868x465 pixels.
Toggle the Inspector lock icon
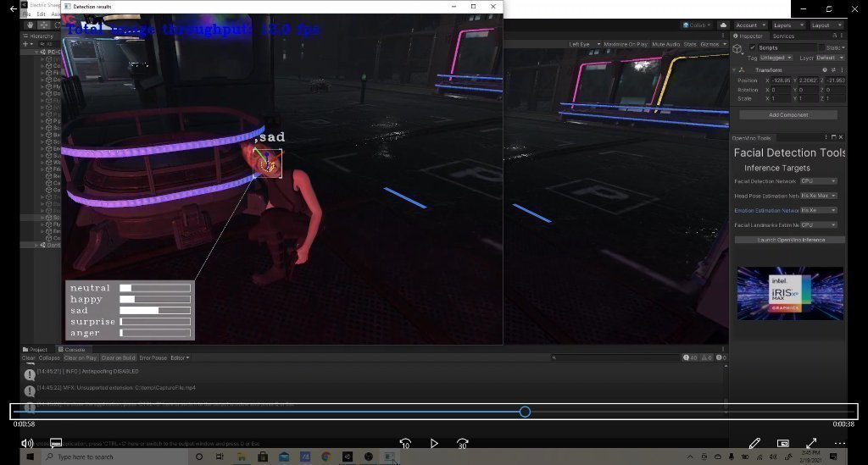tap(834, 36)
